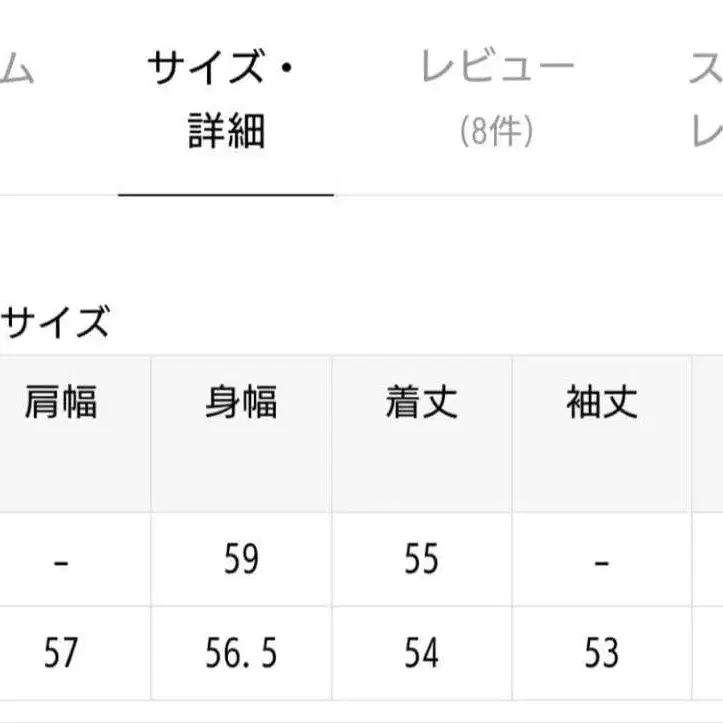Click the 53 value under 袖丈

[x=601, y=654]
